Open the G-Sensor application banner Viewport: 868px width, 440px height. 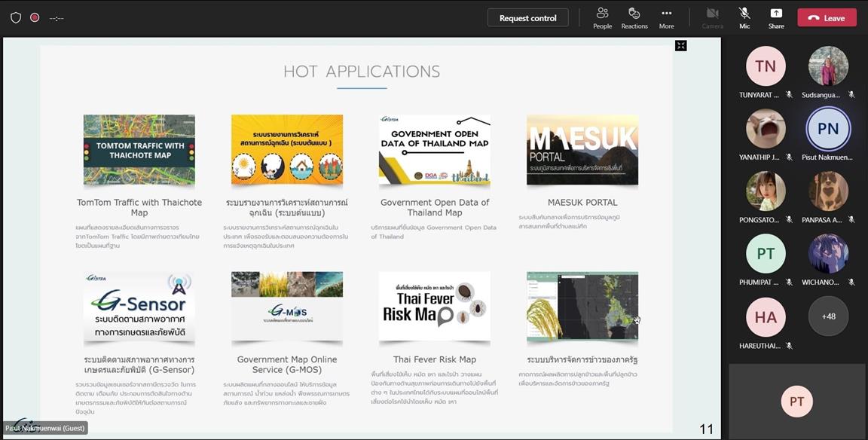pyautogui.click(x=139, y=307)
